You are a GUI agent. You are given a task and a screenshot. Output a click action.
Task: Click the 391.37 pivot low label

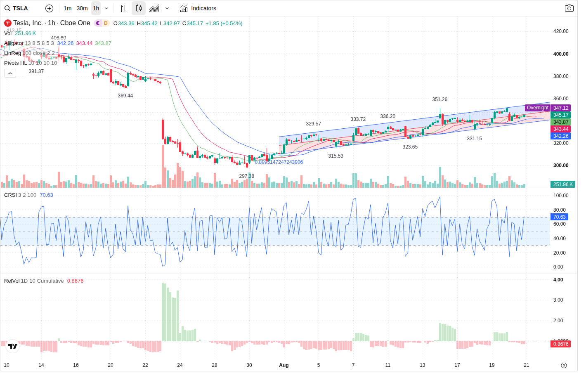[x=36, y=71]
